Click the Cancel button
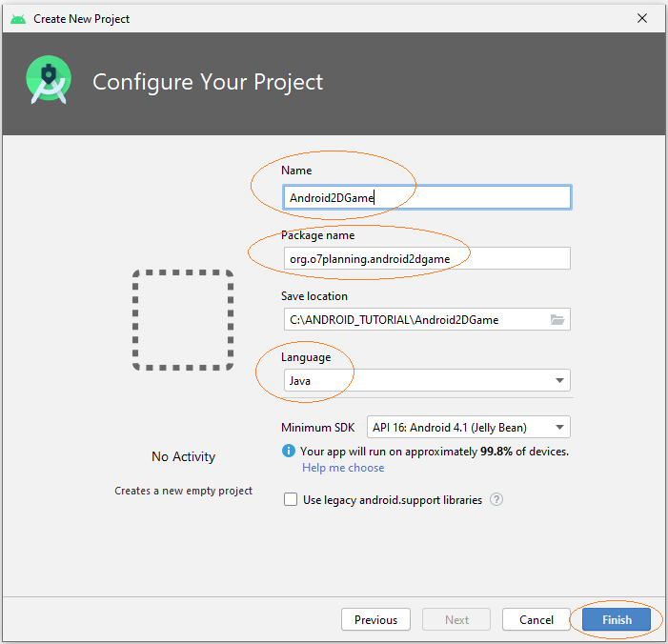Viewport: 668px width, 644px height. (x=536, y=620)
